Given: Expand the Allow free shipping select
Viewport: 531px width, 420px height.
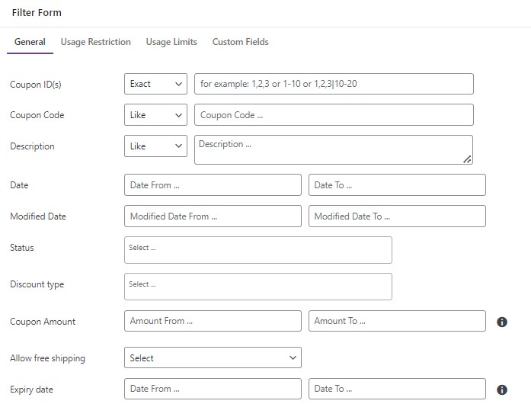Looking at the screenshot, I should [x=213, y=357].
